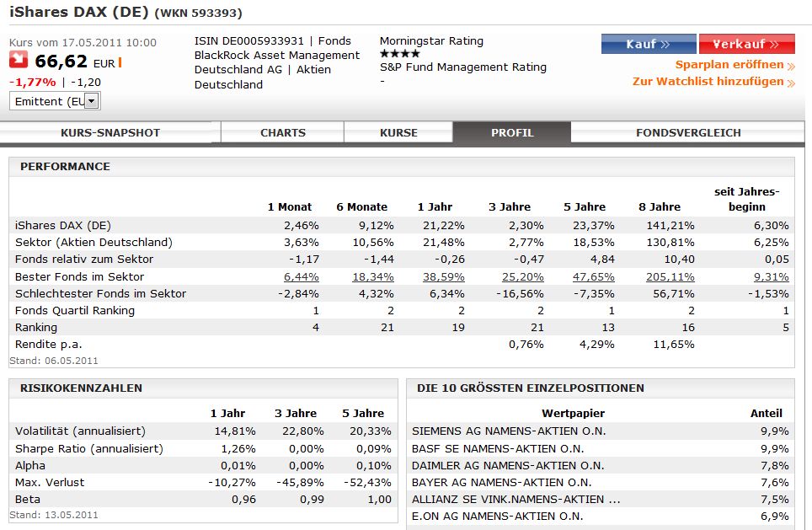Open the Sparplan eröffnen link

click(x=729, y=65)
